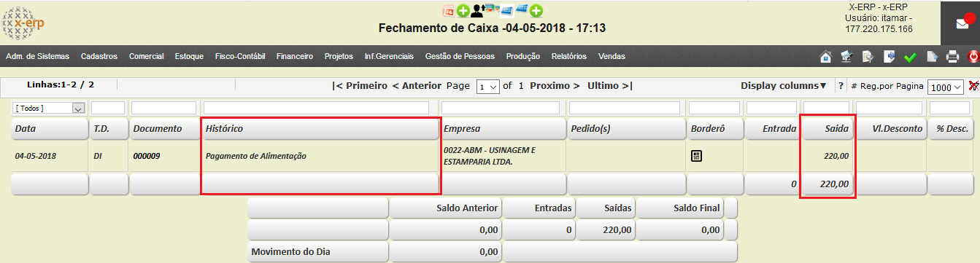This screenshot has width=980, height=263.
Task: Click the Histórico filter input field
Action: tap(320, 108)
